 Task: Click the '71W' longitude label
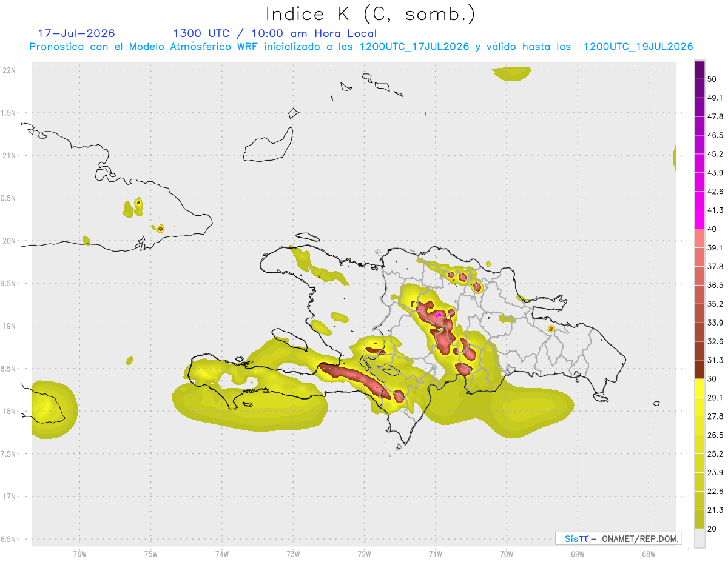tap(435, 554)
